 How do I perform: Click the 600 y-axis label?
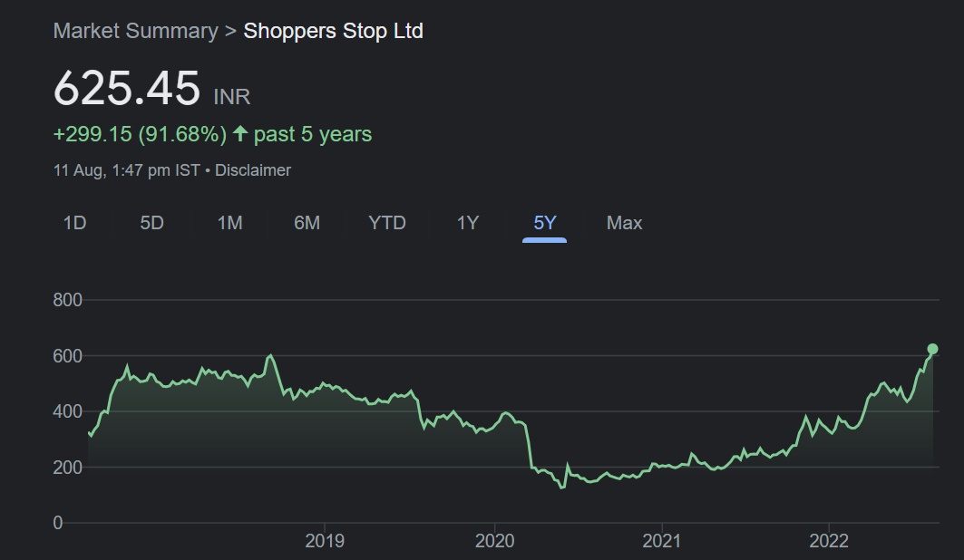[68, 355]
